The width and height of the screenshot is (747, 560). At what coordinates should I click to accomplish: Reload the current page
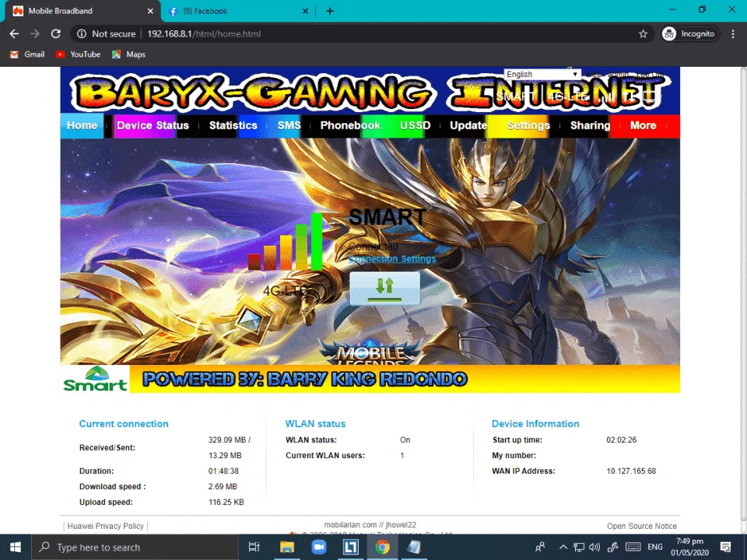tap(56, 33)
